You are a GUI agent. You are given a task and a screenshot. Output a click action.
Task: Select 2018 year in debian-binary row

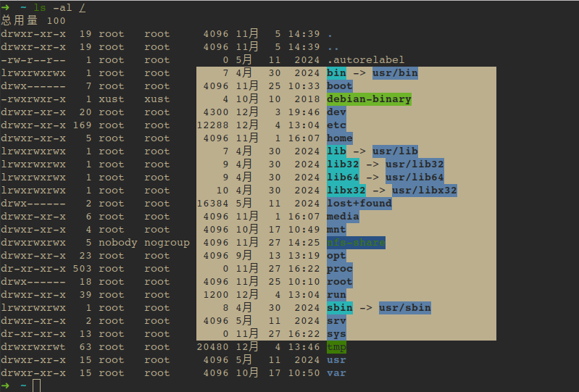click(x=307, y=99)
